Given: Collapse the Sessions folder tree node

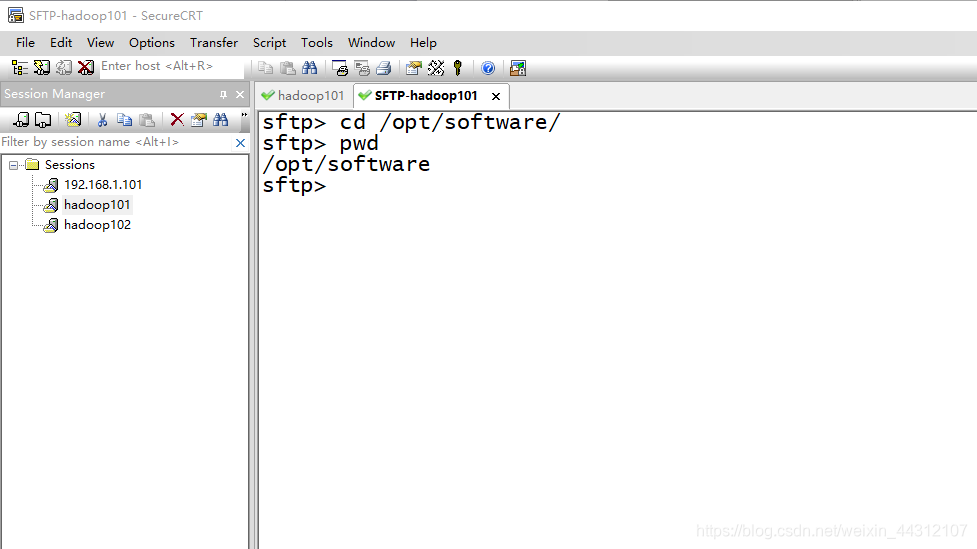Looking at the screenshot, I should [13, 165].
